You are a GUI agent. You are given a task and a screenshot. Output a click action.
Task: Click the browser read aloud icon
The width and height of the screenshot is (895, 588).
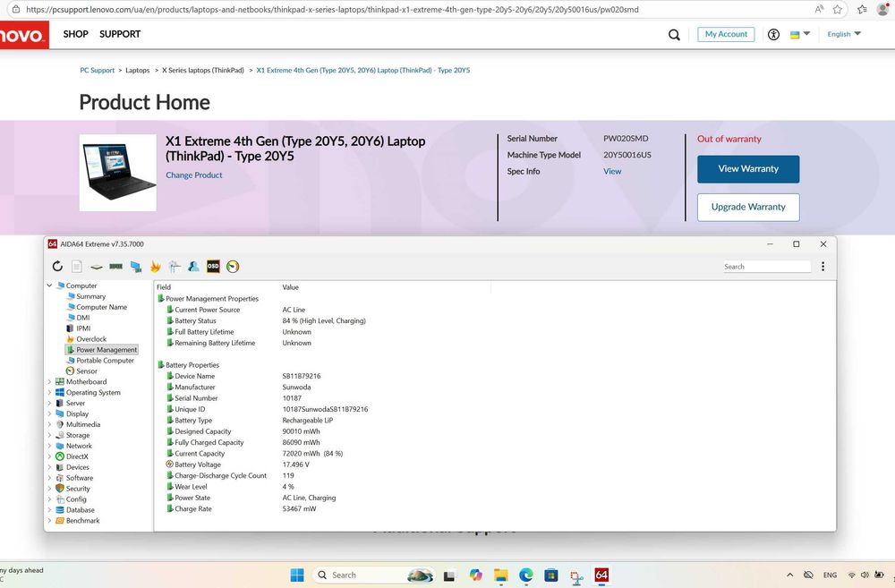[x=819, y=9]
